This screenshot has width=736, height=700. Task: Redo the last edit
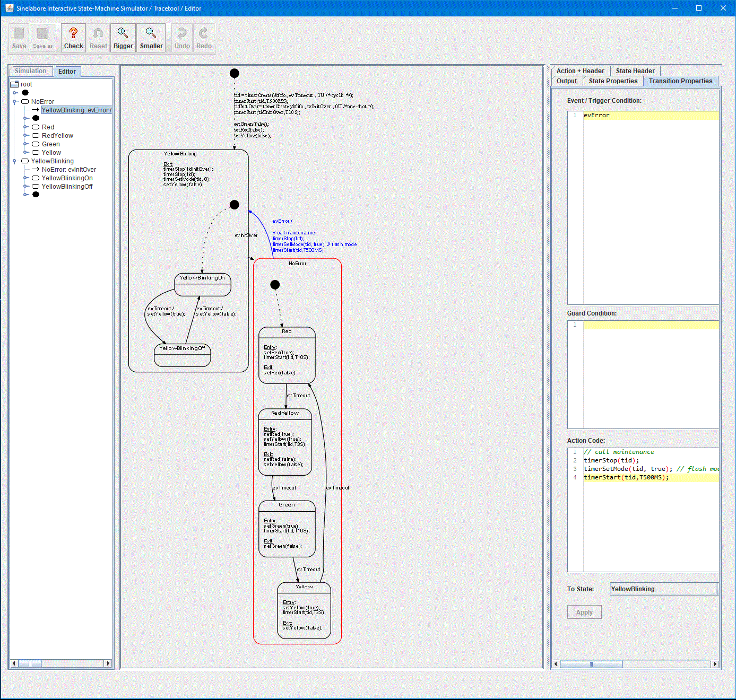[x=204, y=37]
